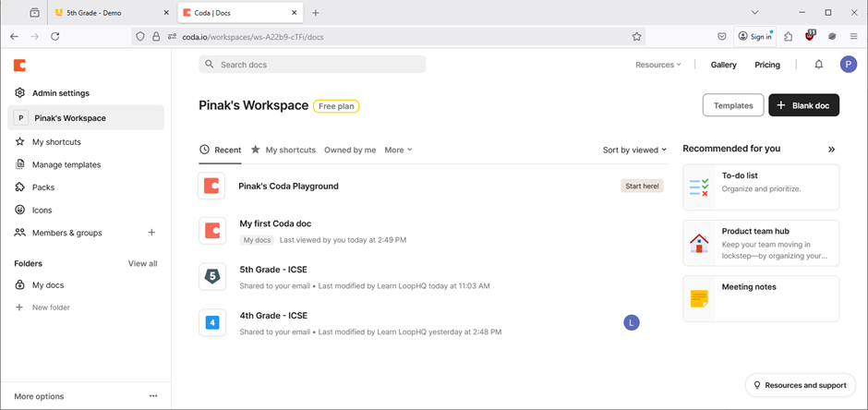Viewport: 868px width, 410px height.
Task: Open Firefox extensions puzzle icon
Action: (x=789, y=37)
